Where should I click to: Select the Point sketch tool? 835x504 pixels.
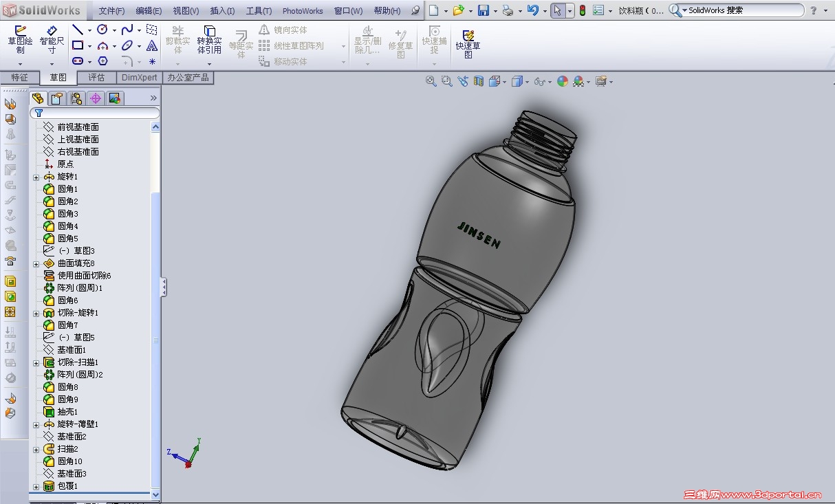tap(152, 61)
